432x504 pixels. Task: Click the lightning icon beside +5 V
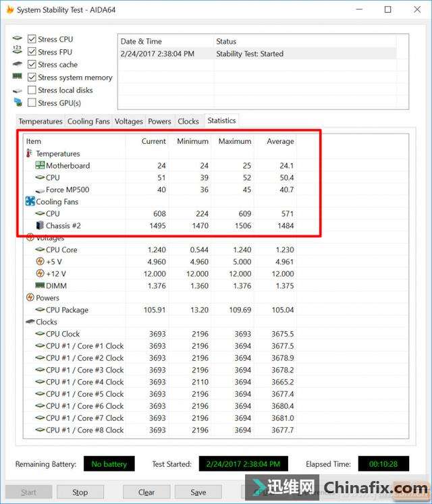(40, 261)
